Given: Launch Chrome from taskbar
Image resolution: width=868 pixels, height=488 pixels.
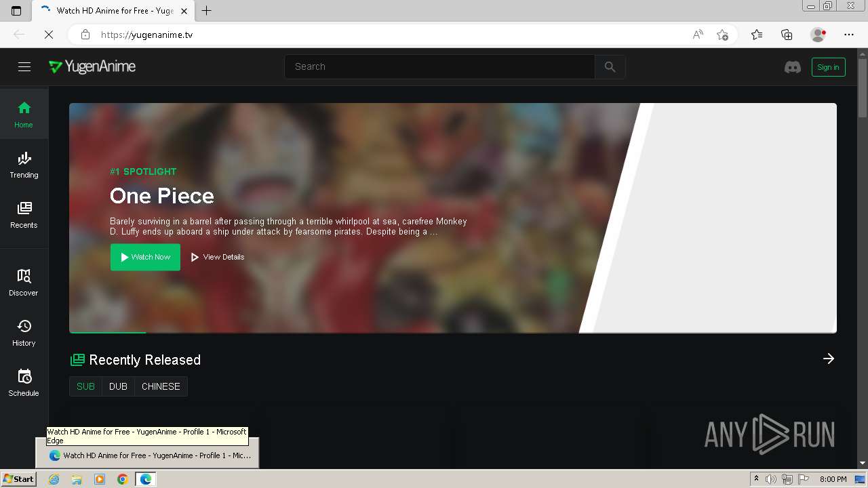Looking at the screenshot, I should (x=123, y=479).
